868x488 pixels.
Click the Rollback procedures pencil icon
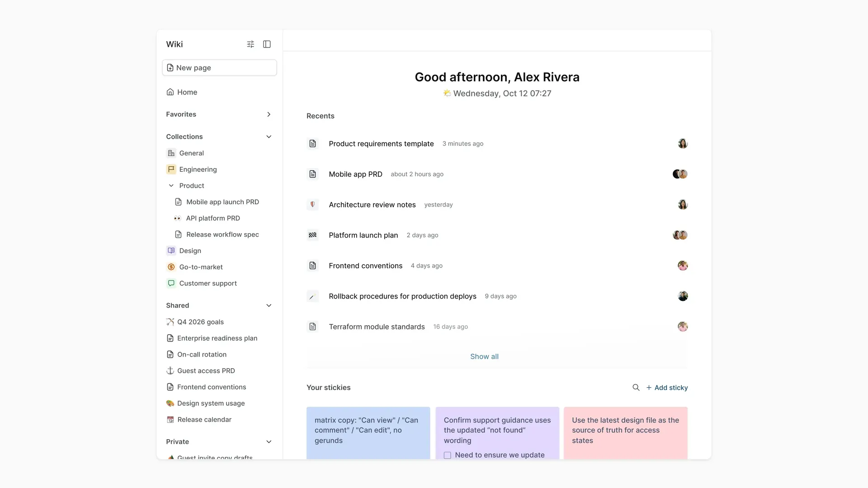coord(312,296)
